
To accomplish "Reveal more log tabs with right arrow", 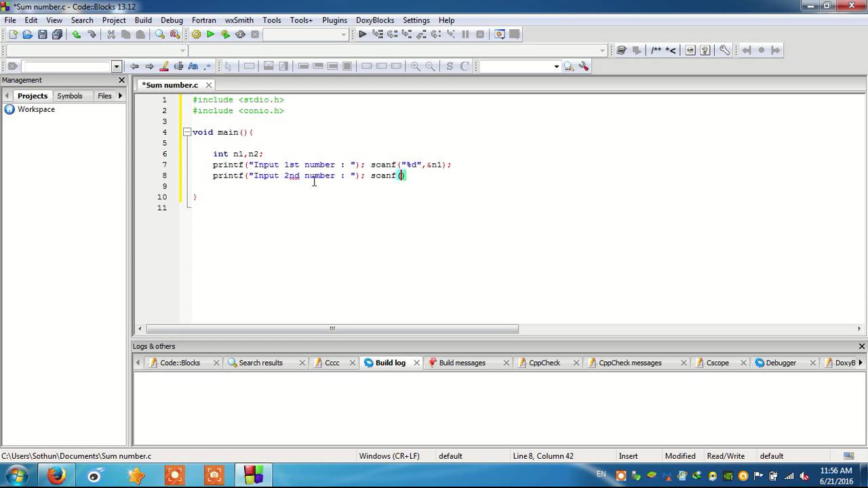I will pyautogui.click(x=861, y=363).
